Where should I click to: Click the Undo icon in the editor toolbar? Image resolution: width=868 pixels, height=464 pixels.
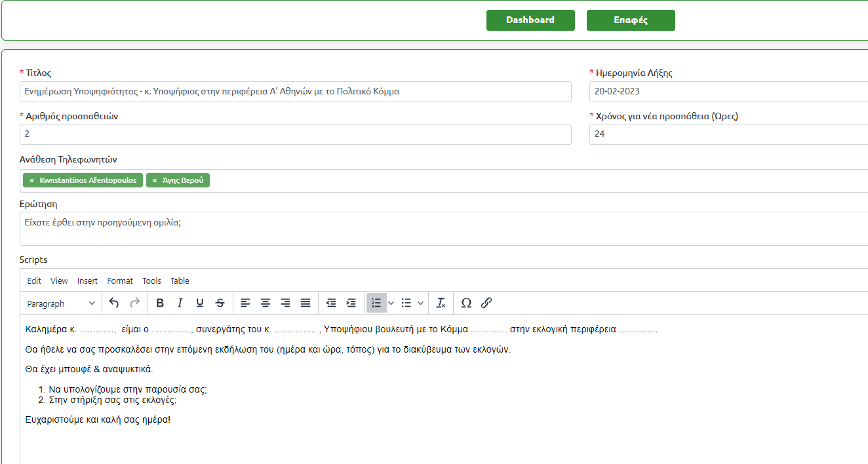tap(114, 303)
